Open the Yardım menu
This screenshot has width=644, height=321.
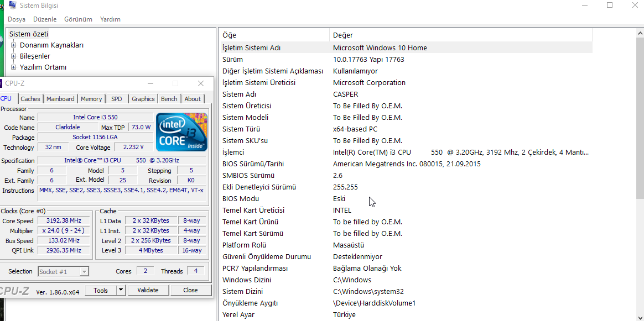click(110, 19)
